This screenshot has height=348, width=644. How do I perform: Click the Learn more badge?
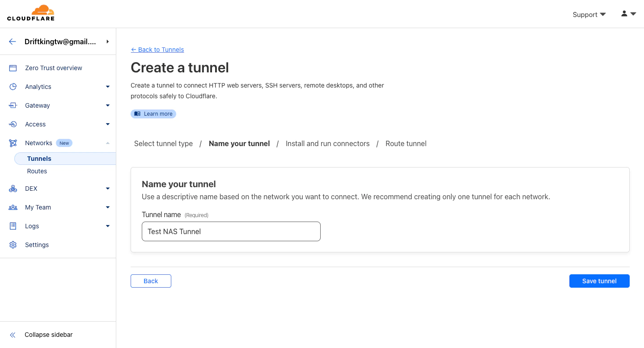[153, 114]
